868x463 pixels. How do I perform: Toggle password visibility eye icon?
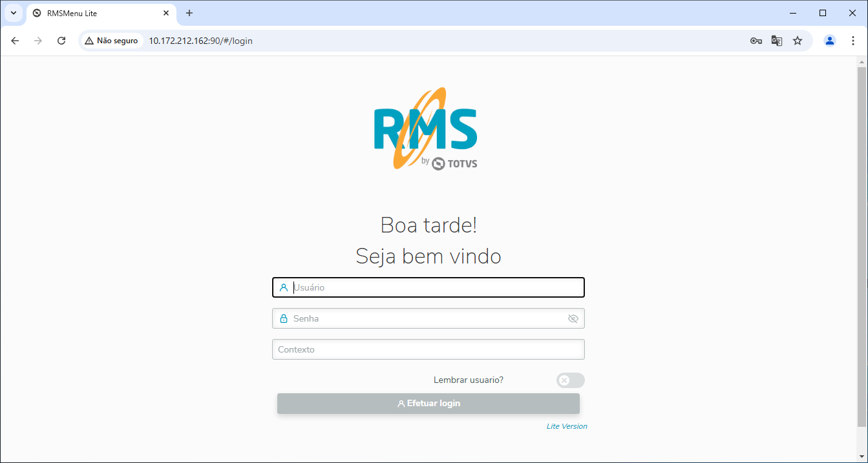pos(573,318)
